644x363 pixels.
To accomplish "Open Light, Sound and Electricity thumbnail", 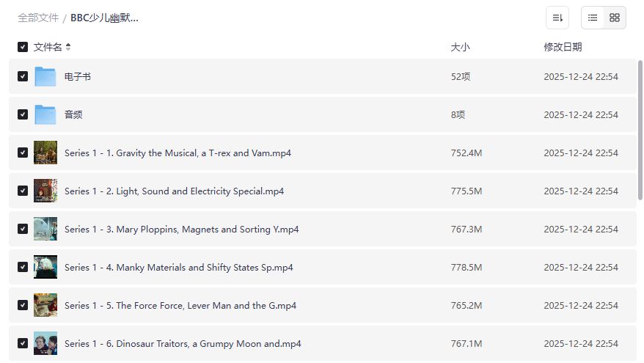I will click(45, 191).
